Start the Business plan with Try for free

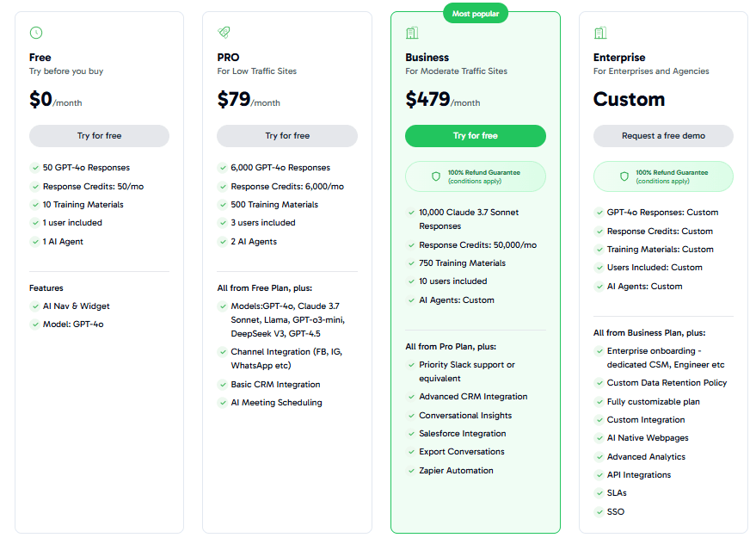coord(475,136)
